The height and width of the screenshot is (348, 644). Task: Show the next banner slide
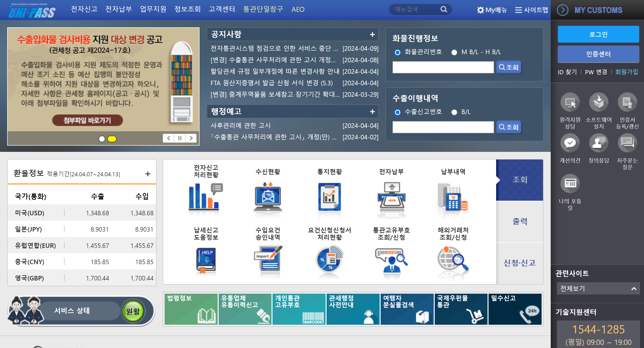point(191,138)
